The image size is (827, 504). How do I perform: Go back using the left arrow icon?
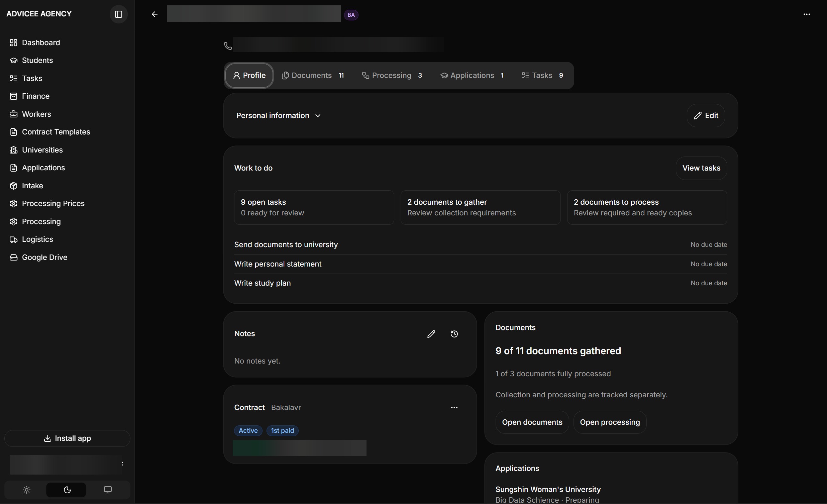tap(154, 14)
